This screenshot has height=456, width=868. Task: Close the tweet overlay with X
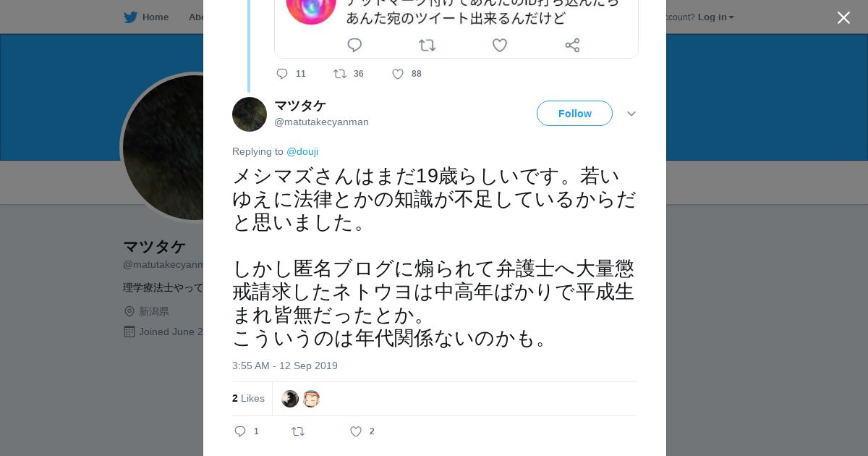point(843,18)
